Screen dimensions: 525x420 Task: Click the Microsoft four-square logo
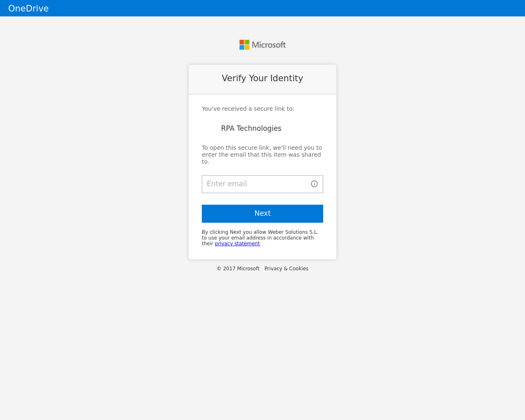pyautogui.click(x=244, y=45)
